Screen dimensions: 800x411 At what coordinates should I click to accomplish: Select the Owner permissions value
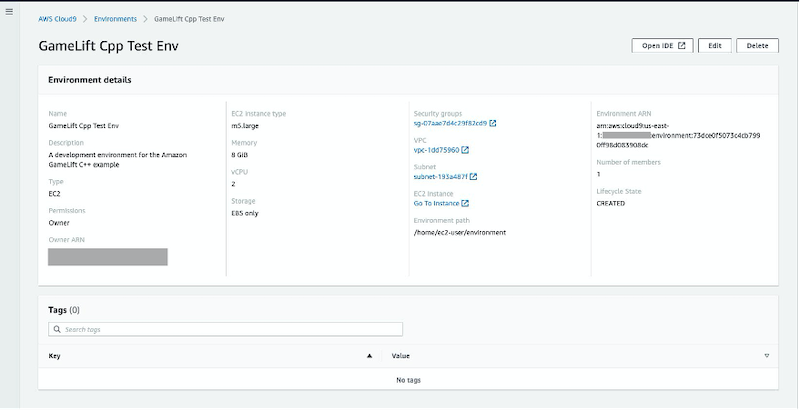[x=59, y=222]
